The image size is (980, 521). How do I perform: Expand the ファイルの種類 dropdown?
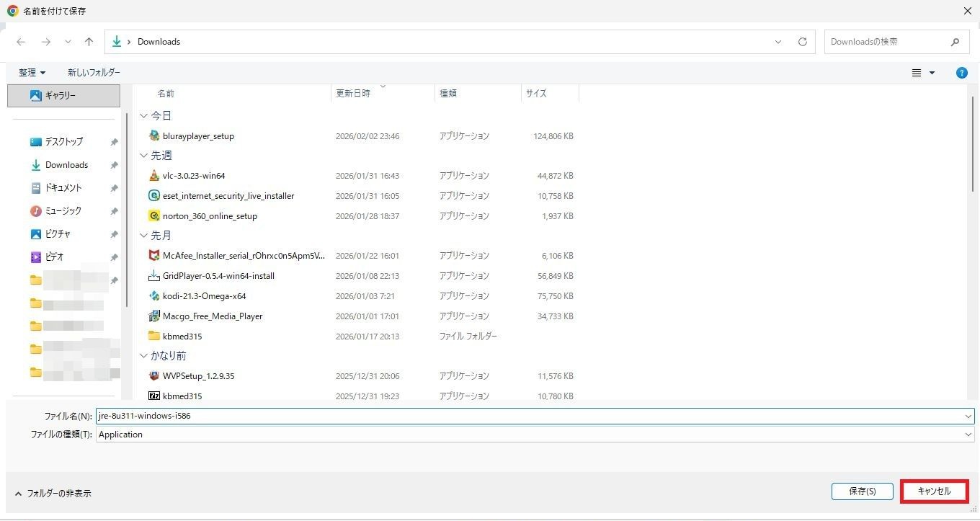968,435
